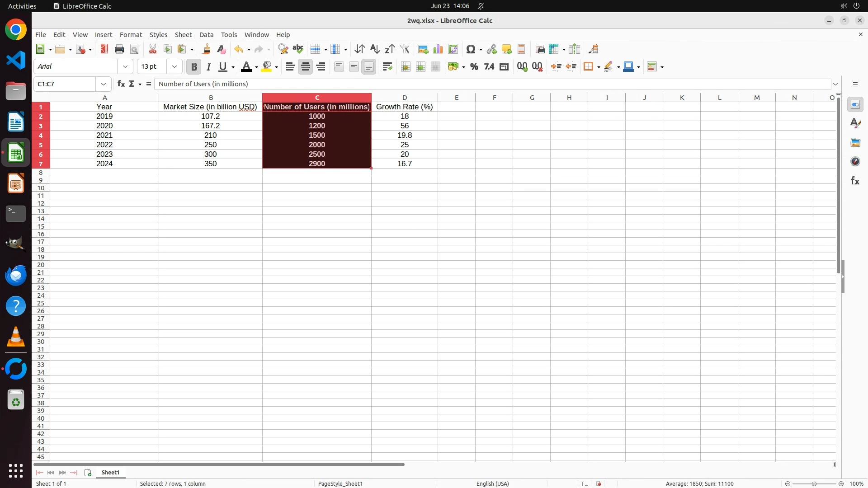Toggle Italic formatting

pyautogui.click(x=208, y=67)
